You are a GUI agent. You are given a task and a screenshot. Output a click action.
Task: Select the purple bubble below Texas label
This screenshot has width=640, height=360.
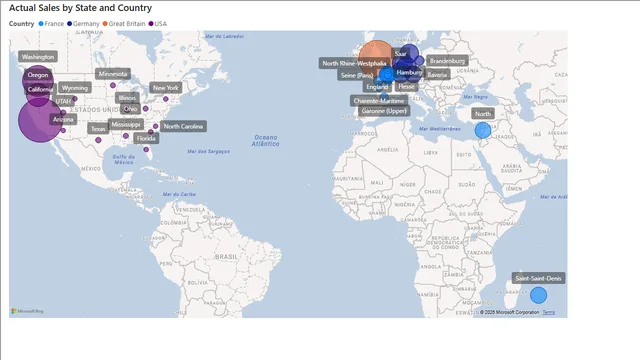[98, 140]
